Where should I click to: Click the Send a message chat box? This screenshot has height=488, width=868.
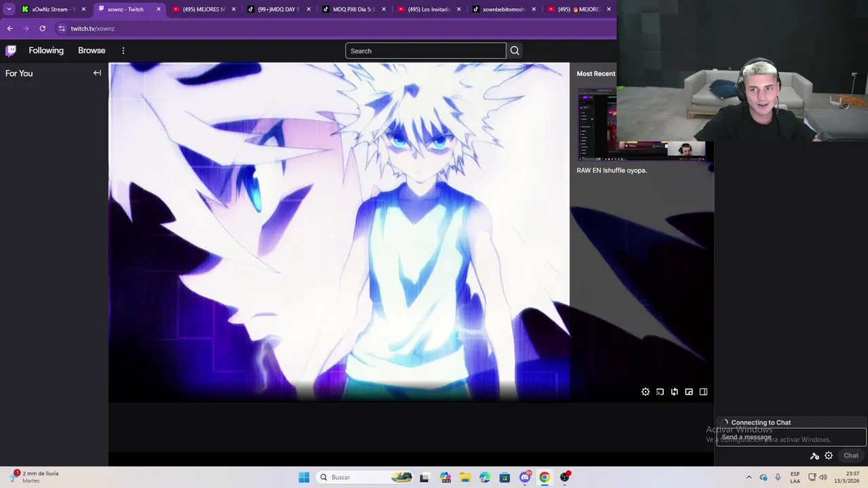click(791, 437)
